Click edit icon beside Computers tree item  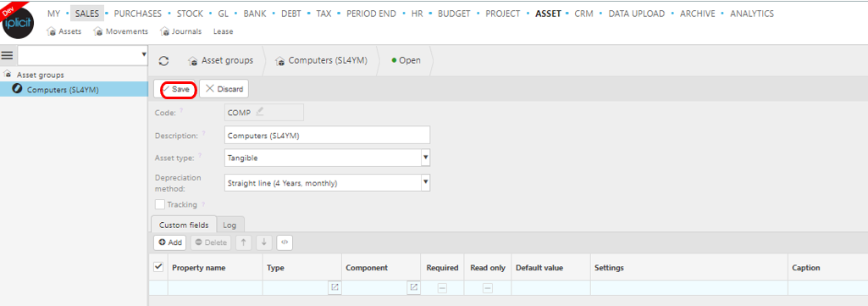click(x=17, y=89)
